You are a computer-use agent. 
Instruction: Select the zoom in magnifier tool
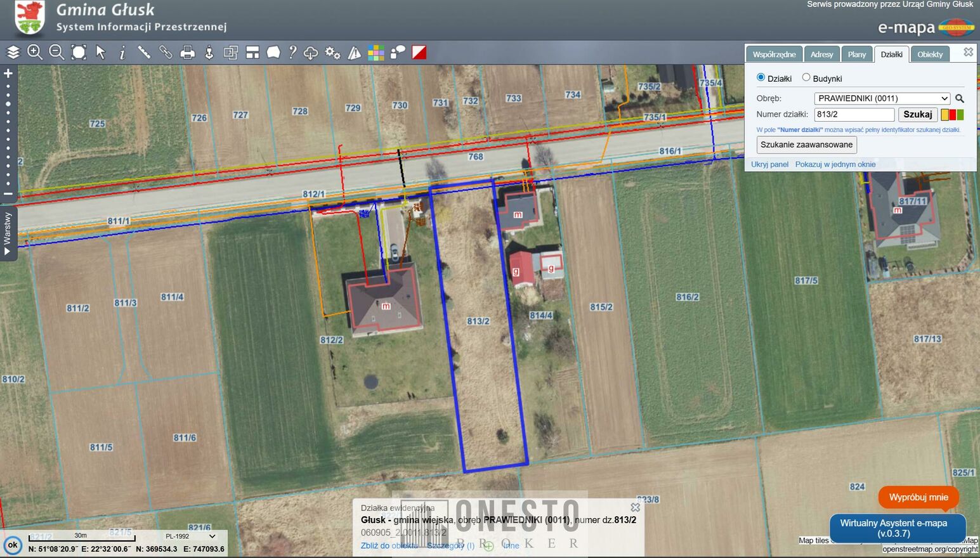tap(35, 53)
